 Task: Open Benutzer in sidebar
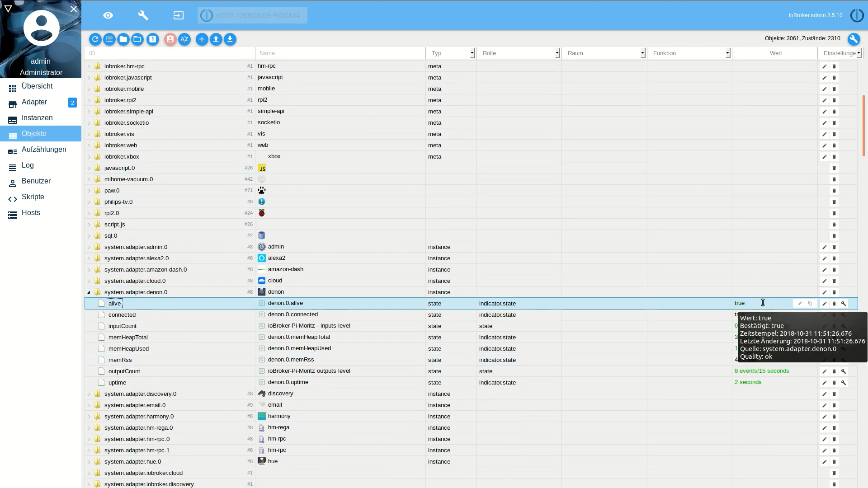(41, 181)
